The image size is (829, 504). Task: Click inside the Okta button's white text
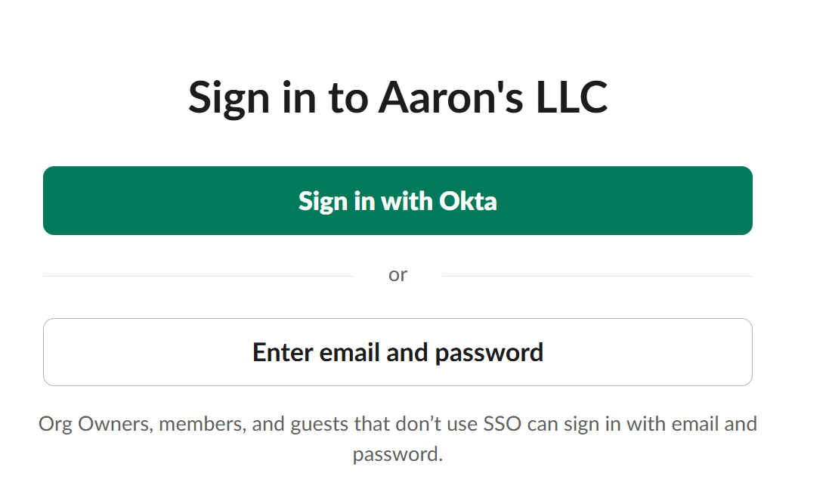[398, 201]
